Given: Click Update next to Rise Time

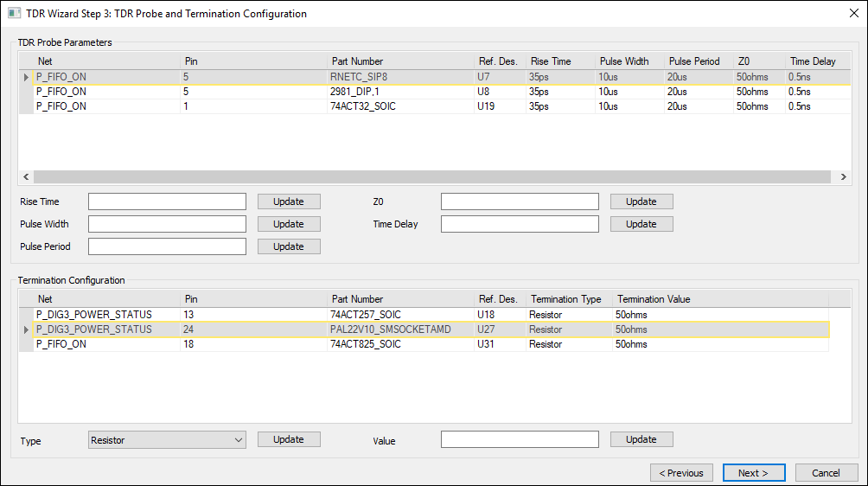Looking at the screenshot, I should [289, 201].
